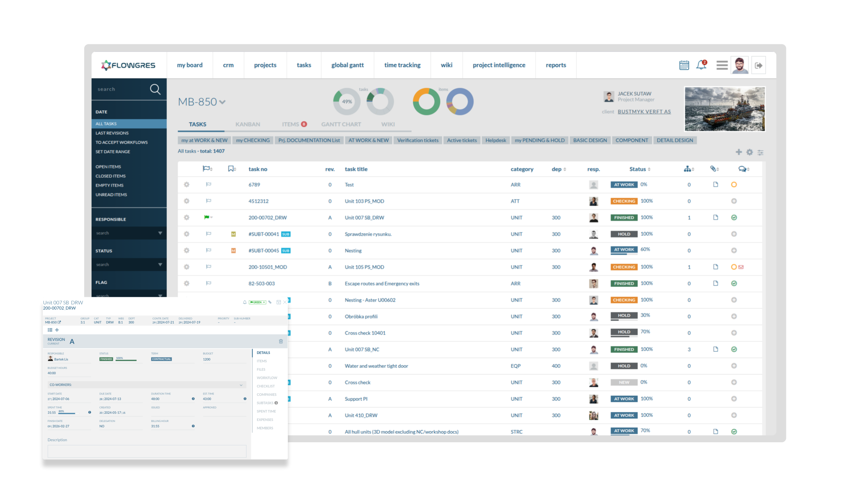Toggle green check on Unit 007 SB_DRW row
868x487 pixels.
point(734,218)
